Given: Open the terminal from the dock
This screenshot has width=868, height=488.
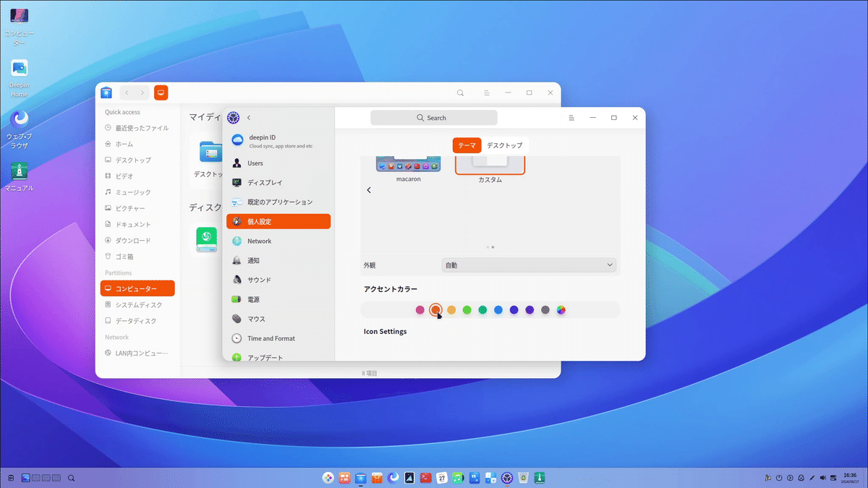Looking at the screenshot, I should click(426, 477).
